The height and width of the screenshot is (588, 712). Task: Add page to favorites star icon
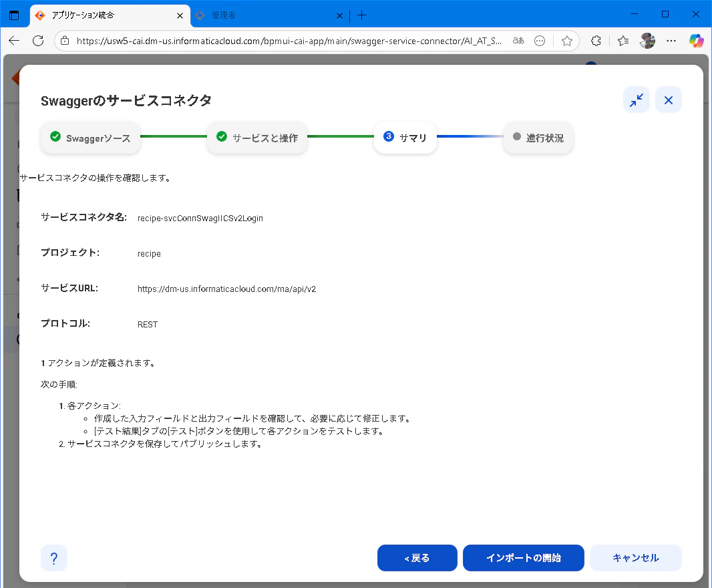coord(566,41)
